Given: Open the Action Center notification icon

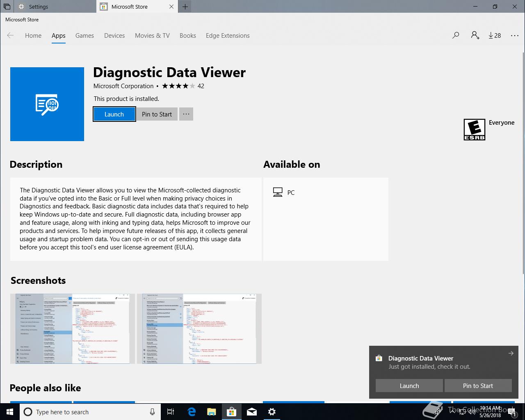Looking at the screenshot, I should pyautogui.click(x=512, y=412).
